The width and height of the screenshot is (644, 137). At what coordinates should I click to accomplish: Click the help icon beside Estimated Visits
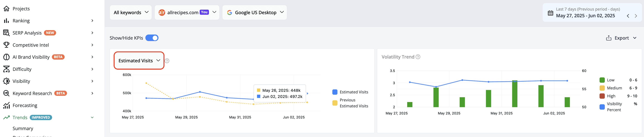(x=167, y=61)
